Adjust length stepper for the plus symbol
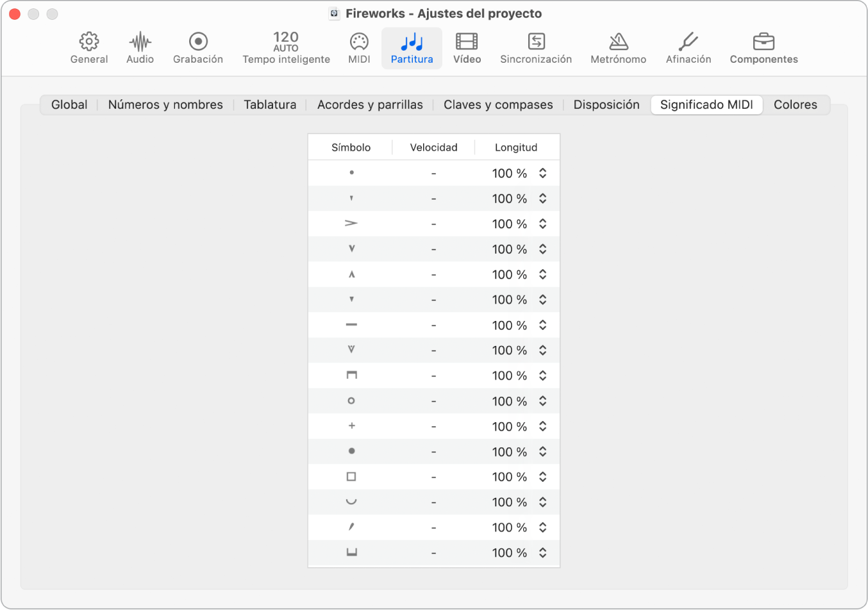Screen dimensions: 868x610 point(543,426)
